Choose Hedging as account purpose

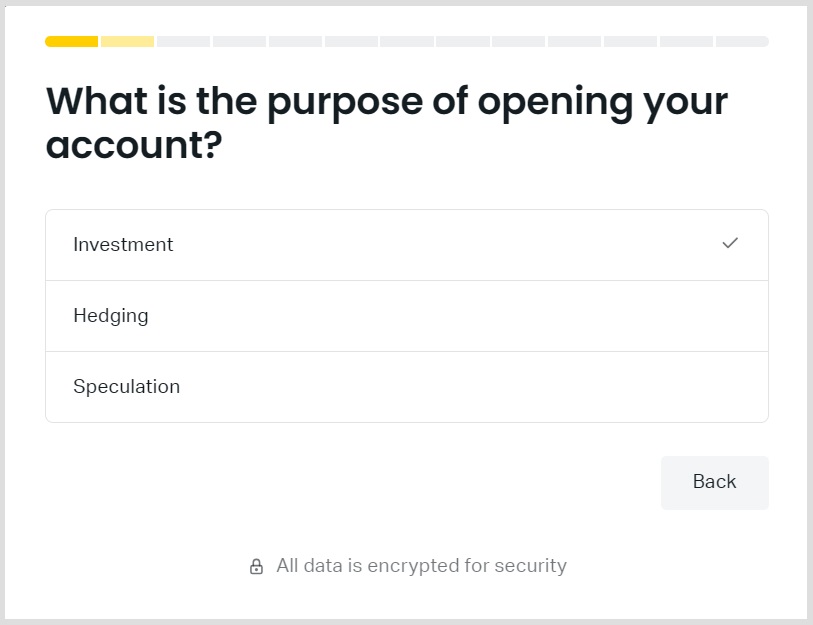(x=111, y=316)
